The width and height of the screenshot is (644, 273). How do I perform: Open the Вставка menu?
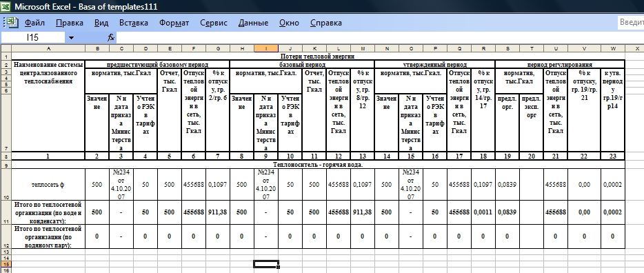click(134, 23)
